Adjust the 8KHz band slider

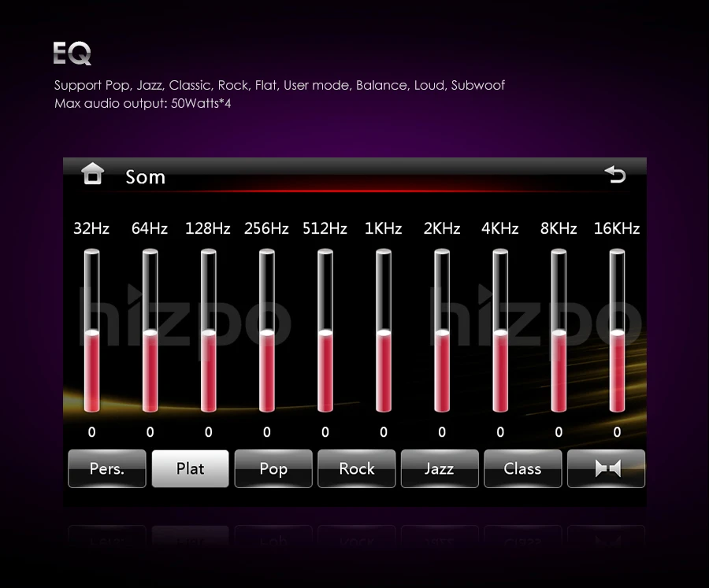(x=559, y=331)
